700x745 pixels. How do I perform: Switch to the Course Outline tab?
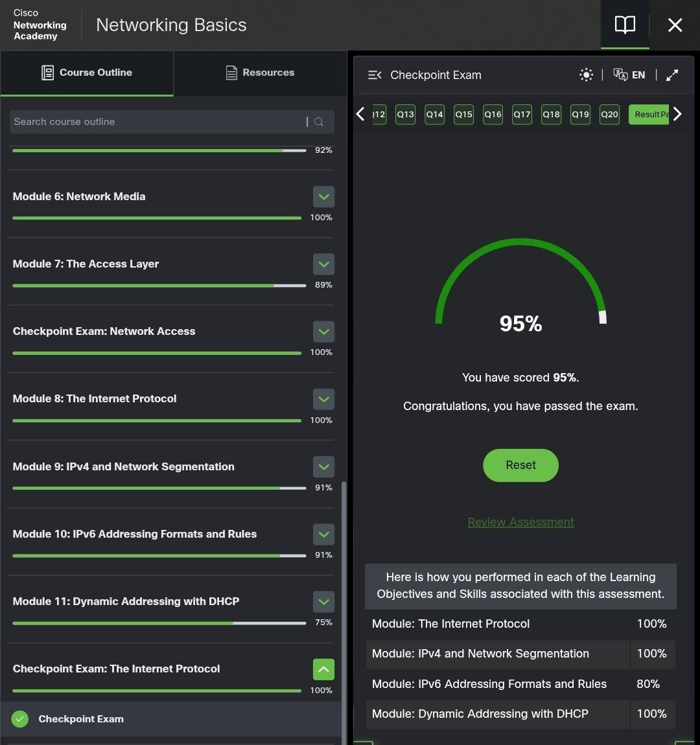coord(87,73)
